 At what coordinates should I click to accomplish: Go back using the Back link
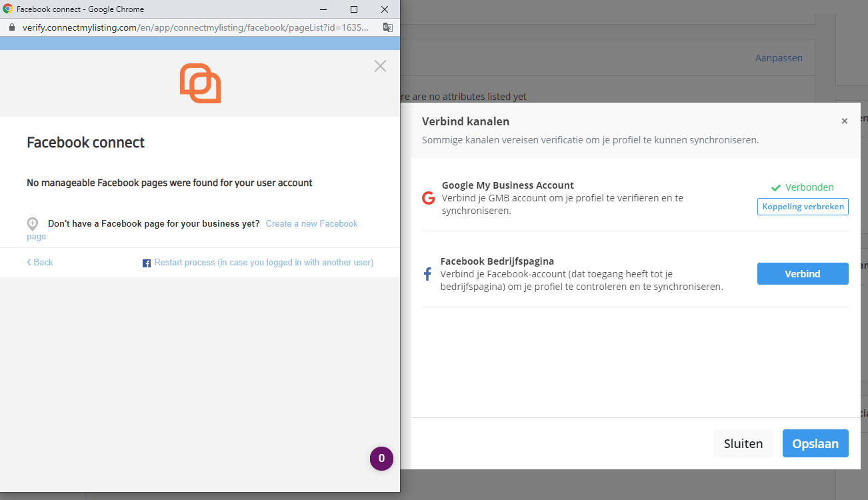click(40, 263)
